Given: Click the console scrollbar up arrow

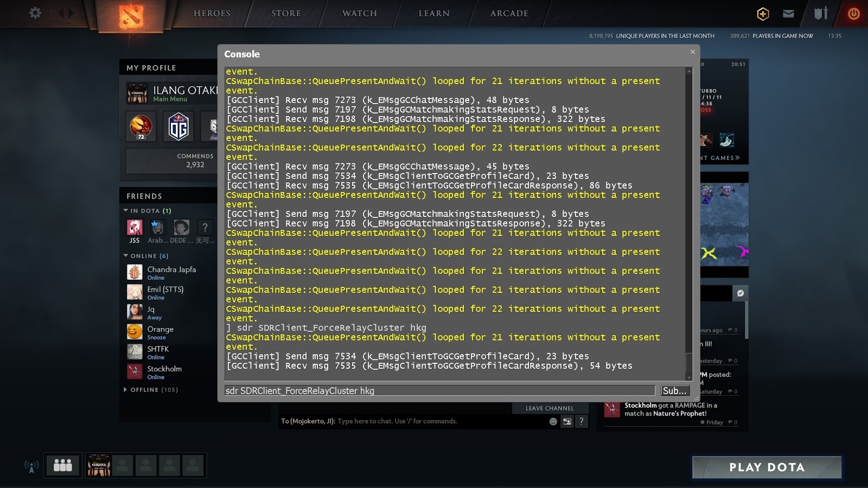Looking at the screenshot, I should (x=689, y=71).
